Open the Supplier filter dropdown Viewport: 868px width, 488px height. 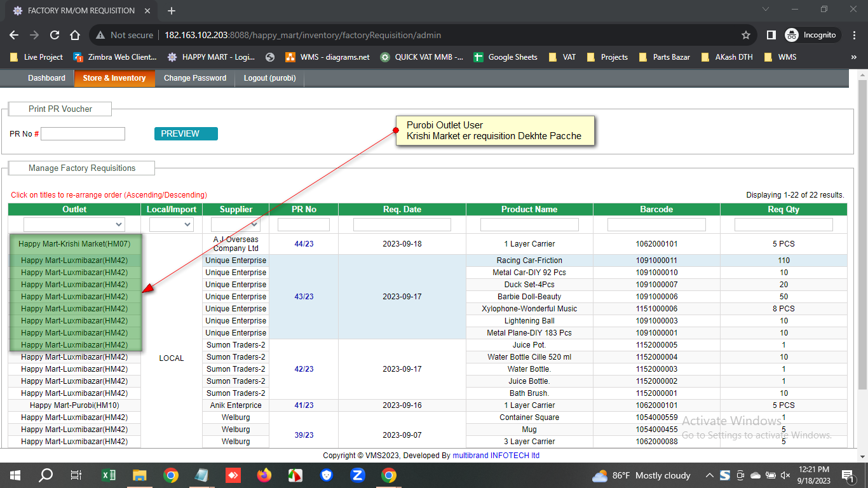pyautogui.click(x=236, y=224)
